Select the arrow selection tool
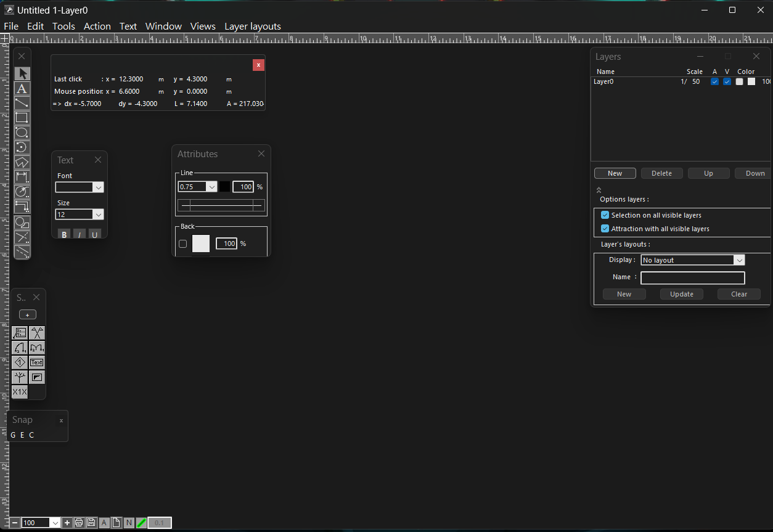 [22, 73]
